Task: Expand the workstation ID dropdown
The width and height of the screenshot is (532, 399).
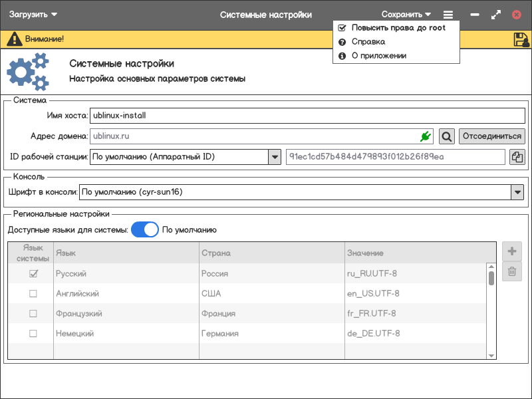Action: click(274, 157)
